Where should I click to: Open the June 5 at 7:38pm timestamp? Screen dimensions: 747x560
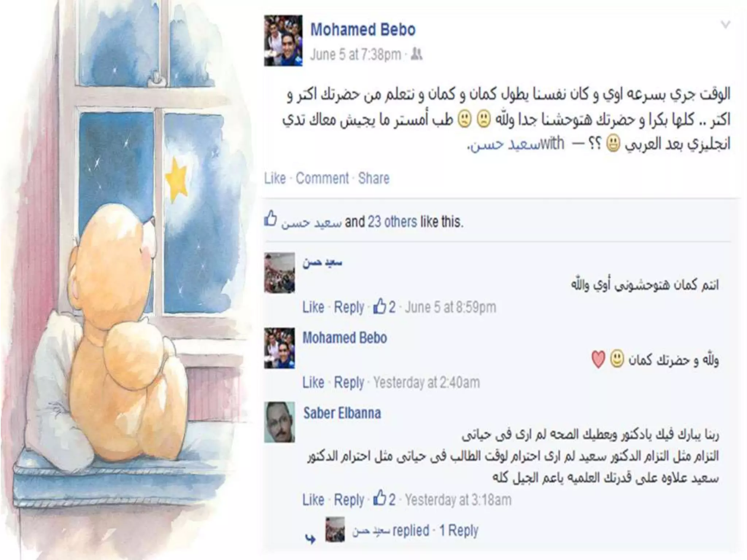[356, 55]
